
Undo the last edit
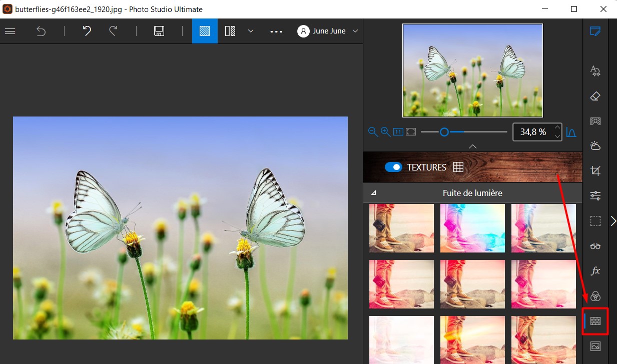[x=87, y=31]
